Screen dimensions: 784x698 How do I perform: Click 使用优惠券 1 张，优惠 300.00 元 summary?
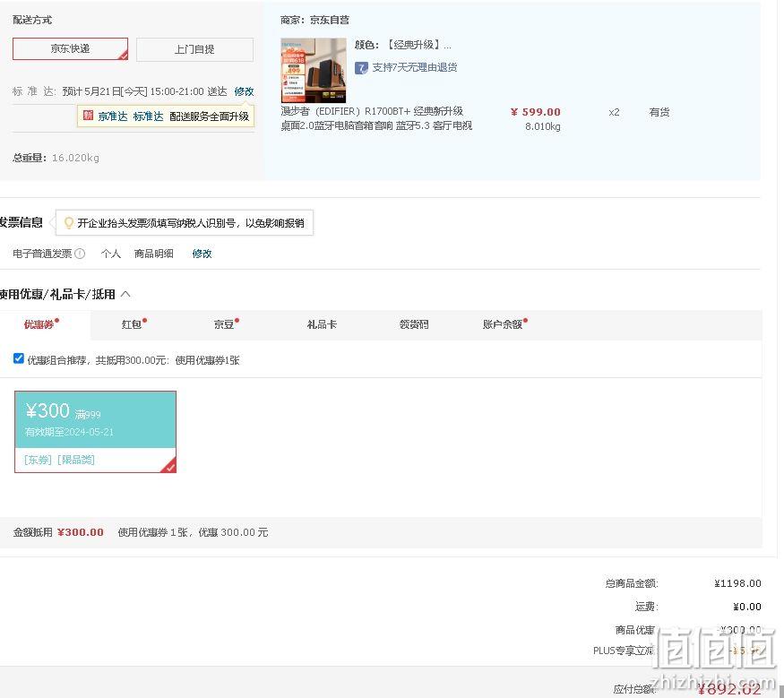[193, 532]
